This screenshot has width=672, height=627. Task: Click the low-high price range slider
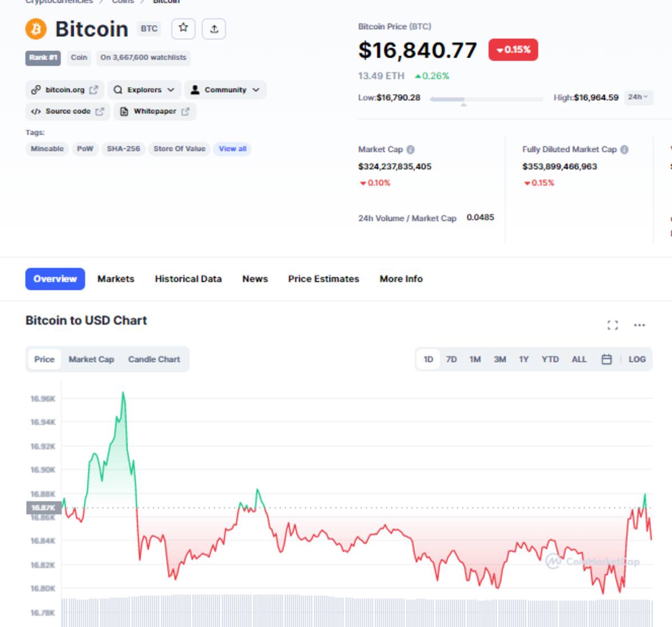click(x=486, y=99)
